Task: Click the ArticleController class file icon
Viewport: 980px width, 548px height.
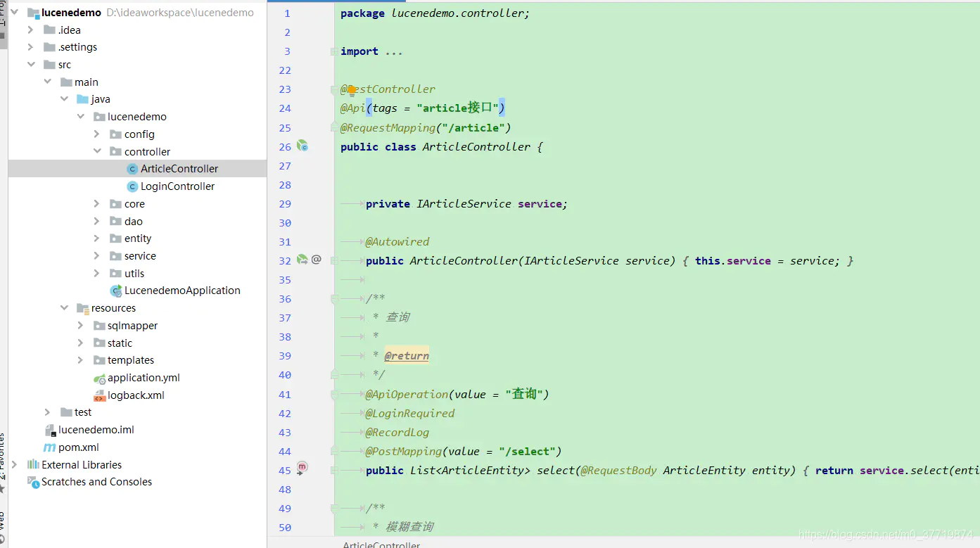Action: (132, 169)
